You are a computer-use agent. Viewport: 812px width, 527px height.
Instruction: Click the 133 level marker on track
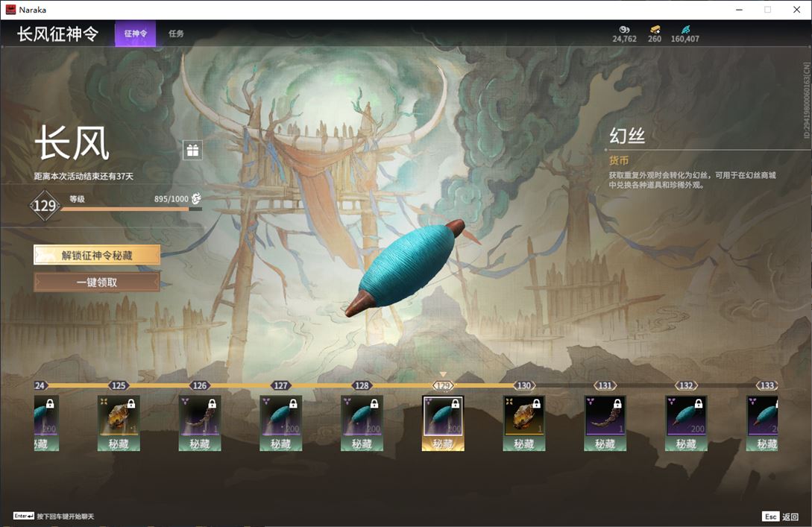point(767,385)
